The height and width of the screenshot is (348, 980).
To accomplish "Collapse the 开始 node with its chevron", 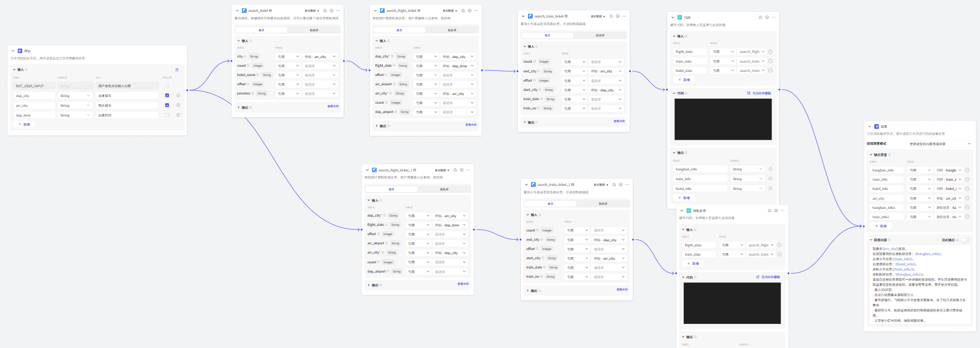I will (14, 51).
